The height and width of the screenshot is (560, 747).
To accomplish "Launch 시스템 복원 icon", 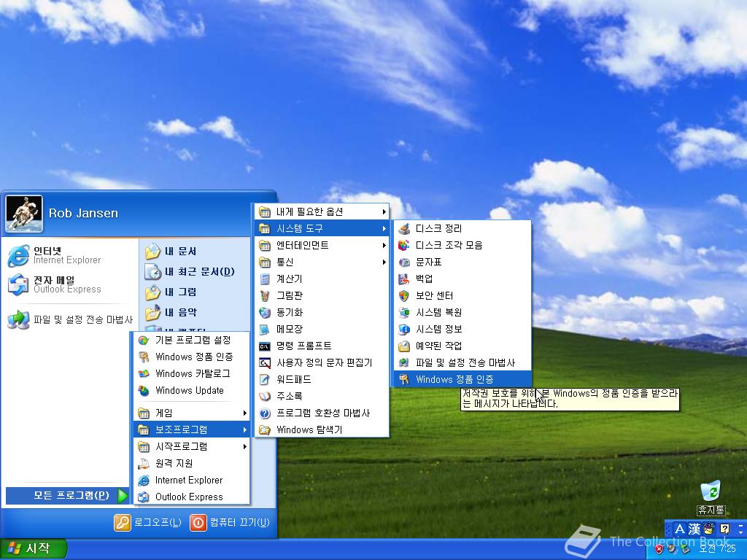I will (x=404, y=312).
